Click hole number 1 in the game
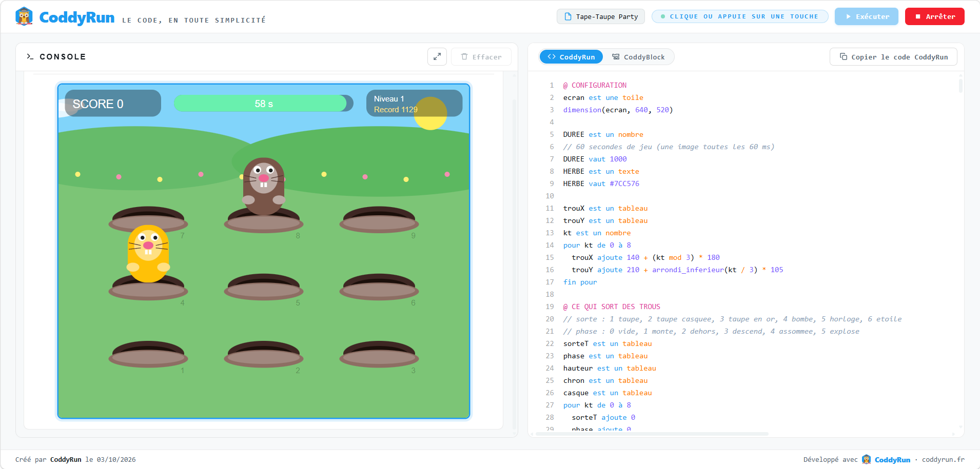The width and height of the screenshot is (980, 469). click(x=148, y=355)
